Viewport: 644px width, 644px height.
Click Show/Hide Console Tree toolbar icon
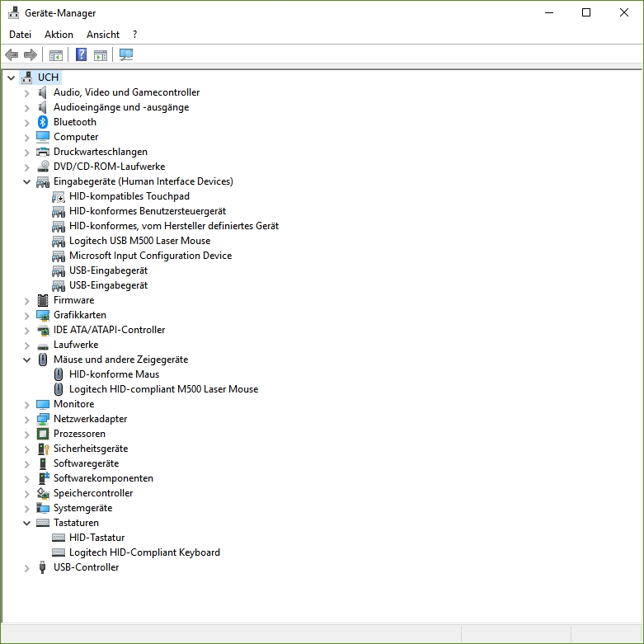[x=56, y=55]
